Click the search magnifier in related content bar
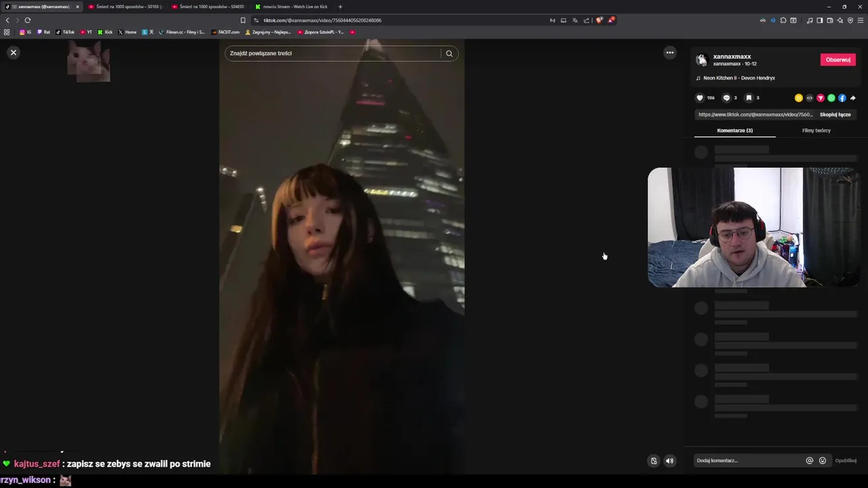Viewport: 868px width, 488px height. click(x=449, y=54)
